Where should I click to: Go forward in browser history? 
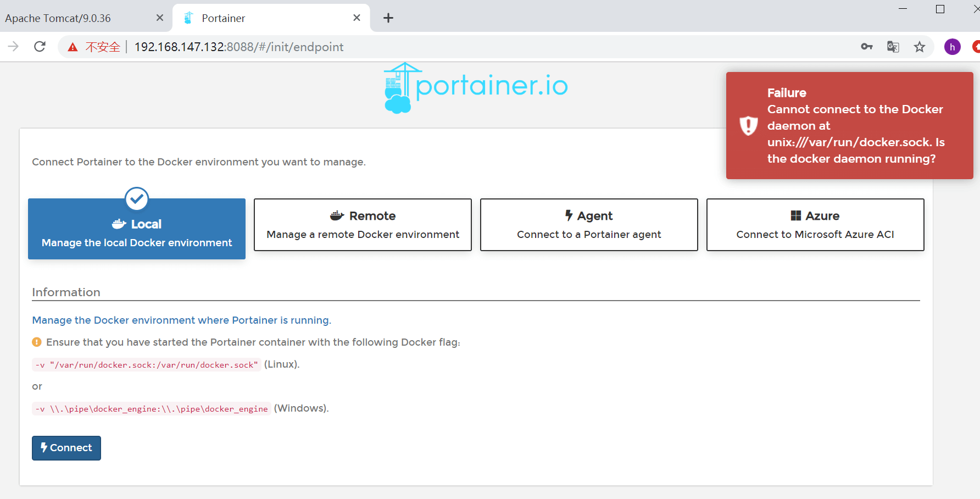pyautogui.click(x=13, y=47)
